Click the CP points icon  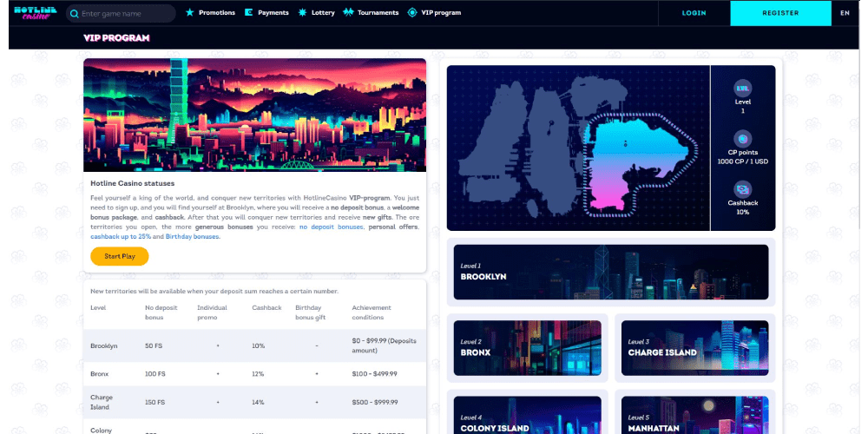point(742,139)
